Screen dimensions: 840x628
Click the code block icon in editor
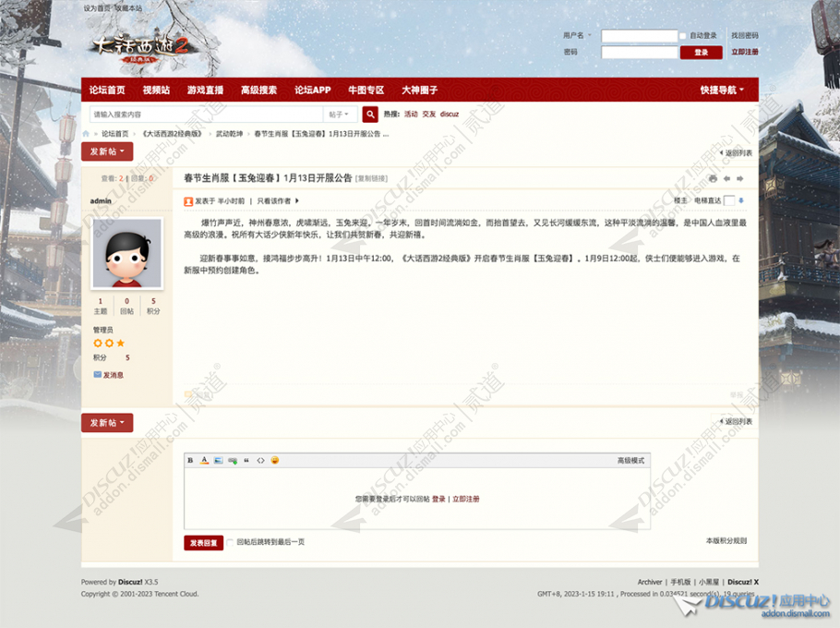[x=260, y=460]
